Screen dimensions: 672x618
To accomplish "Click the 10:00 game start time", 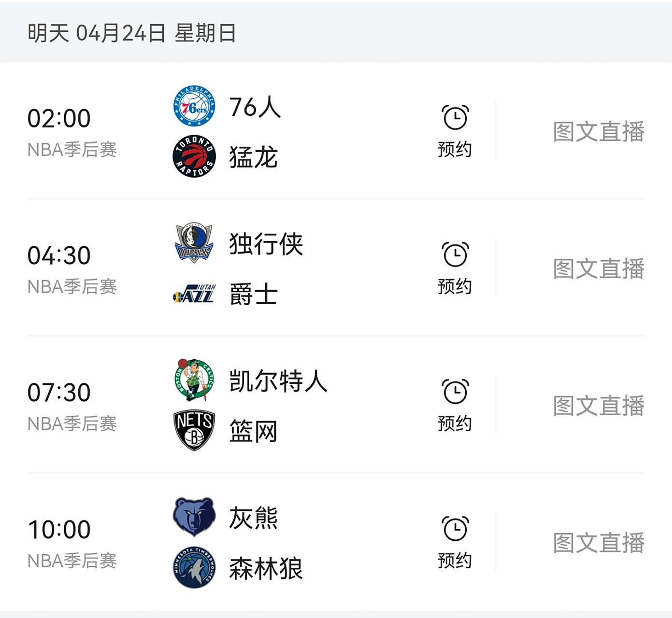I will tap(60, 529).
